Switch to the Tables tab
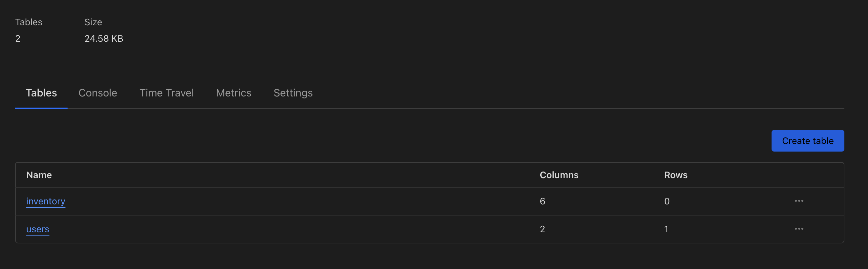Viewport: 868px width, 269px height. click(41, 93)
